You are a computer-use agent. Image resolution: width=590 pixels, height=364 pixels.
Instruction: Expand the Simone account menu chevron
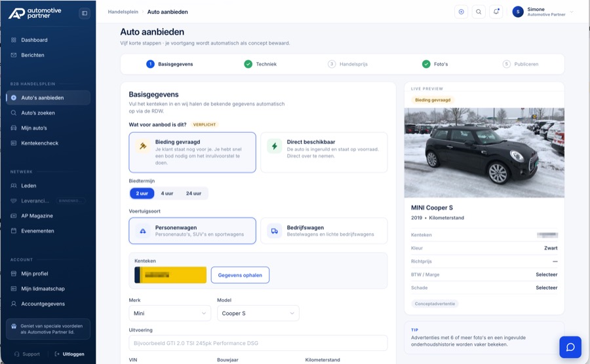(x=572, y=12)
